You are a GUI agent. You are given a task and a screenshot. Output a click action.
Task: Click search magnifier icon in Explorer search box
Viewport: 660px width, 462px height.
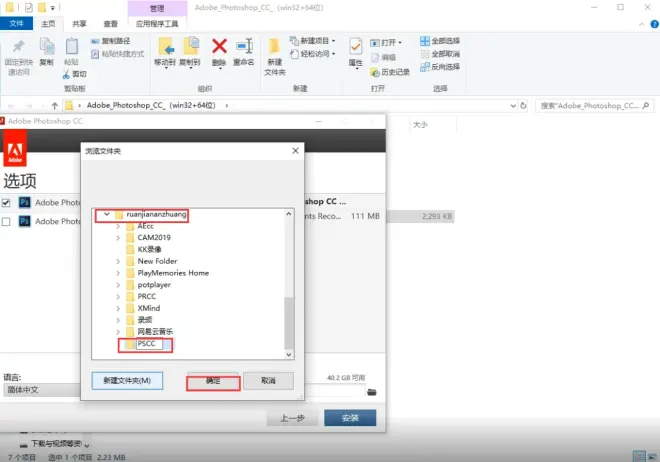[646, 106]
